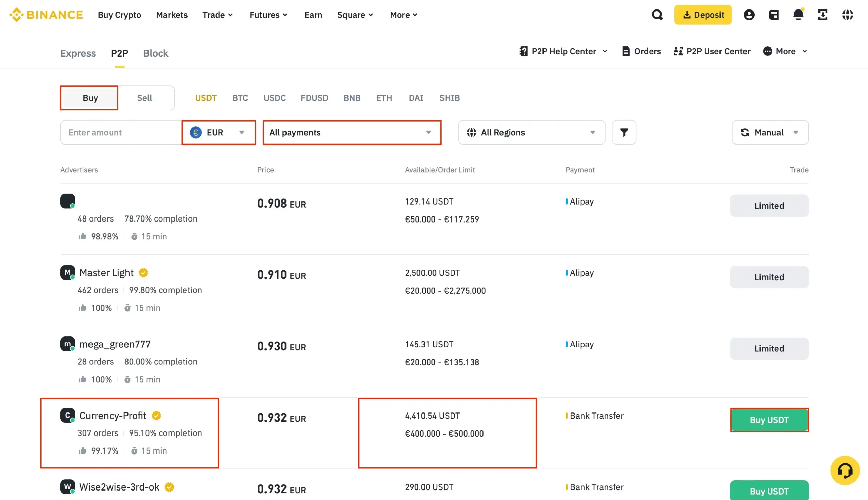Click Buy USDT for Wise2wise-3rd-ok
This screenshot has width=868, height=500.
769,491
